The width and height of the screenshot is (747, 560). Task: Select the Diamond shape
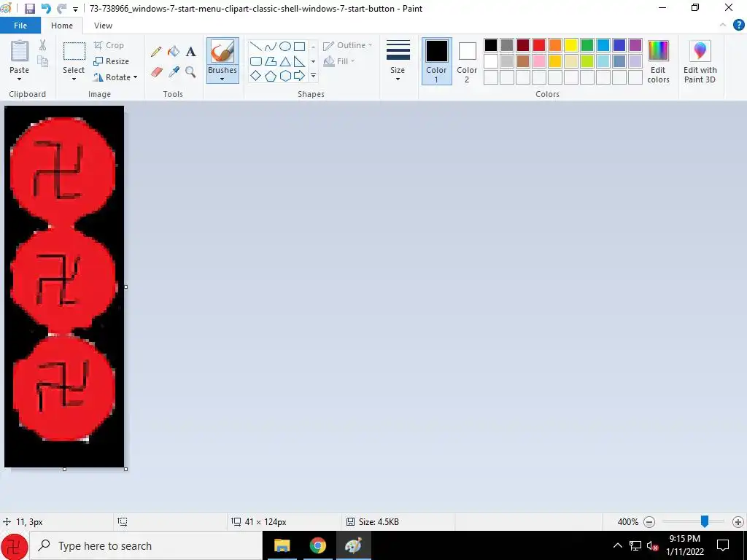click(256, 76)
